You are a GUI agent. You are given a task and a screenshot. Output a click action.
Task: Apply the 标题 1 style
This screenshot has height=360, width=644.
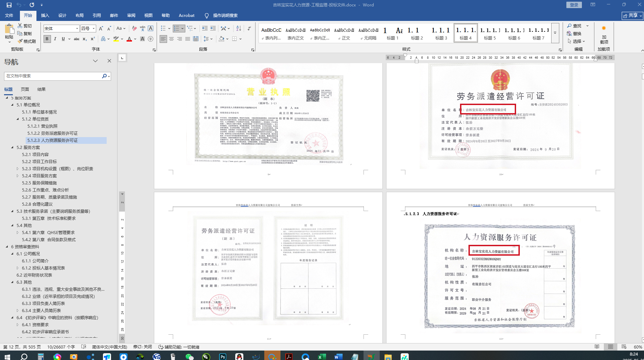[x=392, y=33]
